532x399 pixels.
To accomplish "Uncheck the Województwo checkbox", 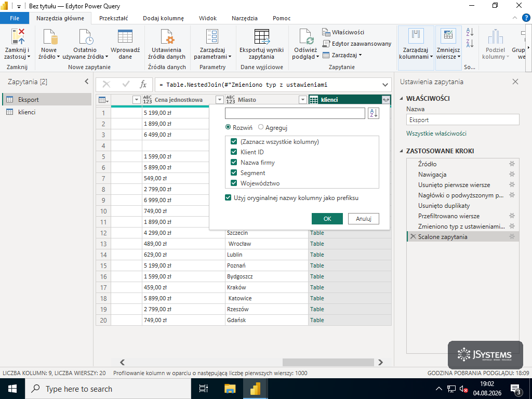I will [234, 183].
